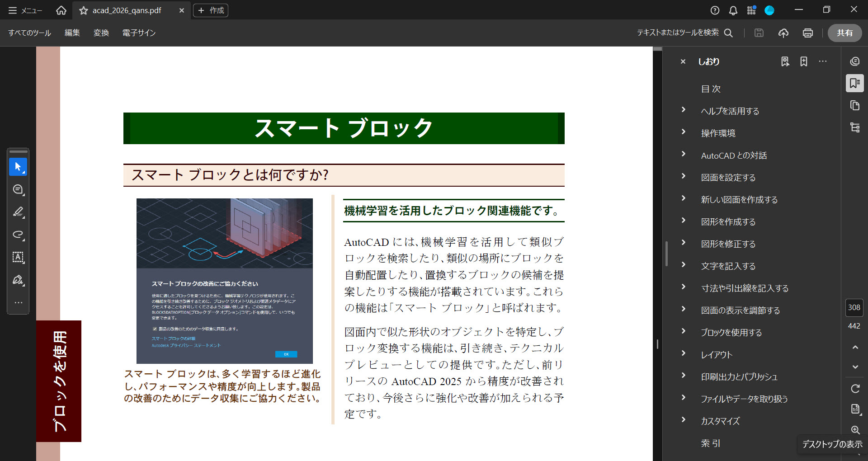Expand the レイアウト bookmark

pyautogui.click(x=683, y=353)
